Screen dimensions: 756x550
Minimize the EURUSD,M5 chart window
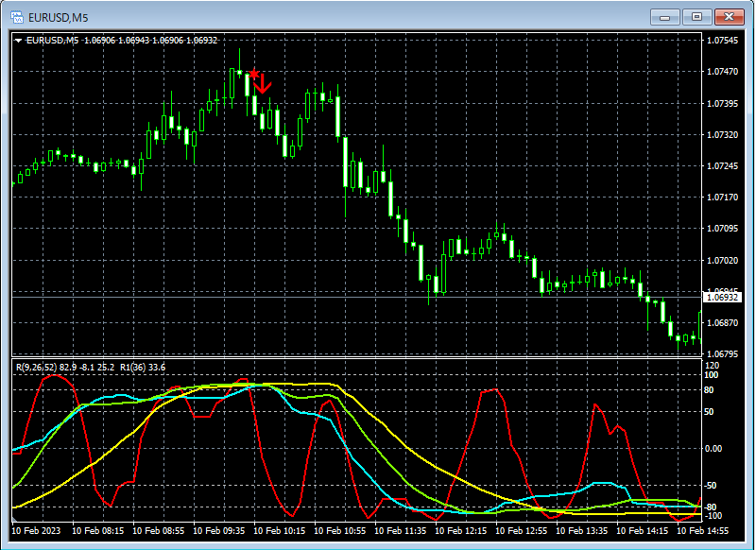[x=665, y=17]
